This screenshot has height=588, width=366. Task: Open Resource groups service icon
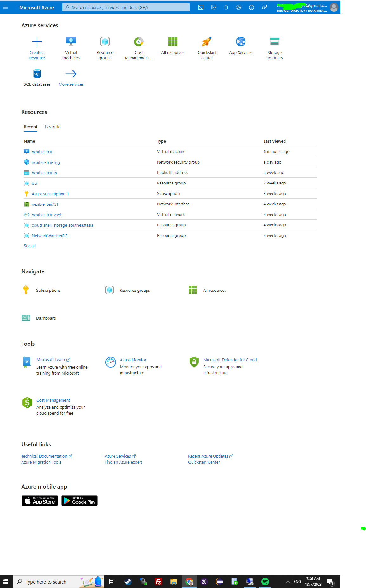[x=105, y=42]
